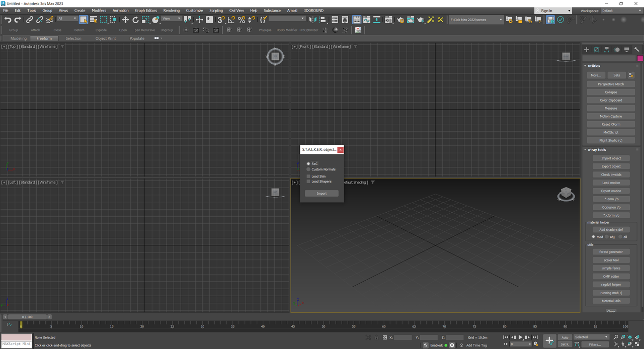Viewport: 644px width, 349px height.
Task: Click the Perspective Match utility button
Action: pyautogui.click(x=611, y=84)
